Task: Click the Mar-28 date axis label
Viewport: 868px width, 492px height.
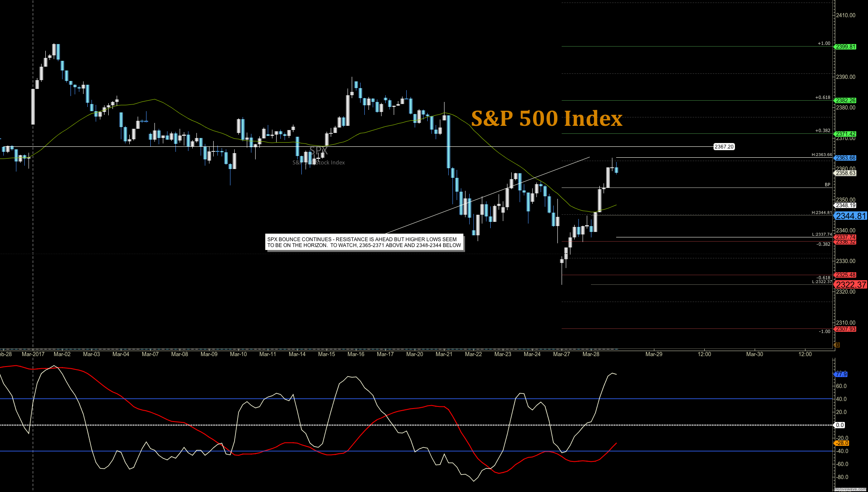Action: coord(591,354)
